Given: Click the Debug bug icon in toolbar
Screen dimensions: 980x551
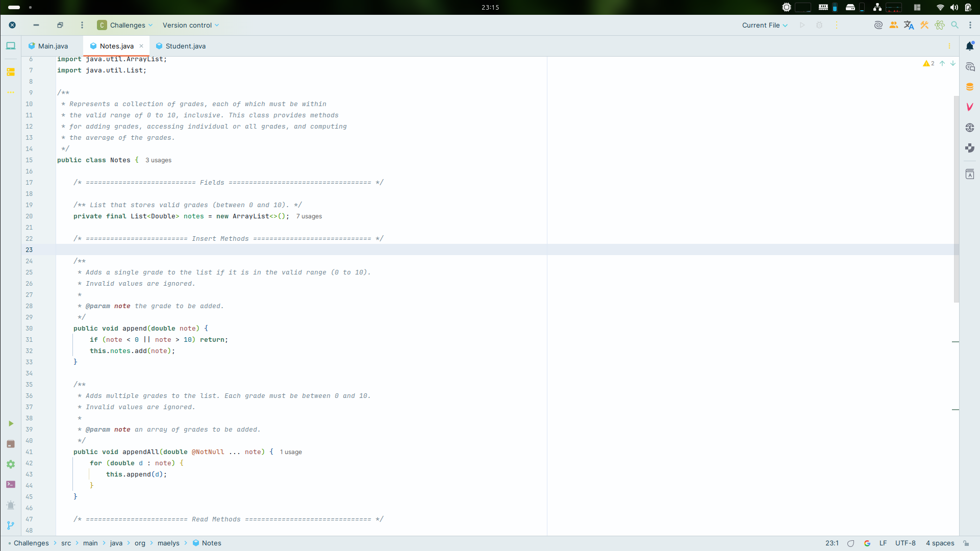Looking at the screenshot, I should coord(819,25).
